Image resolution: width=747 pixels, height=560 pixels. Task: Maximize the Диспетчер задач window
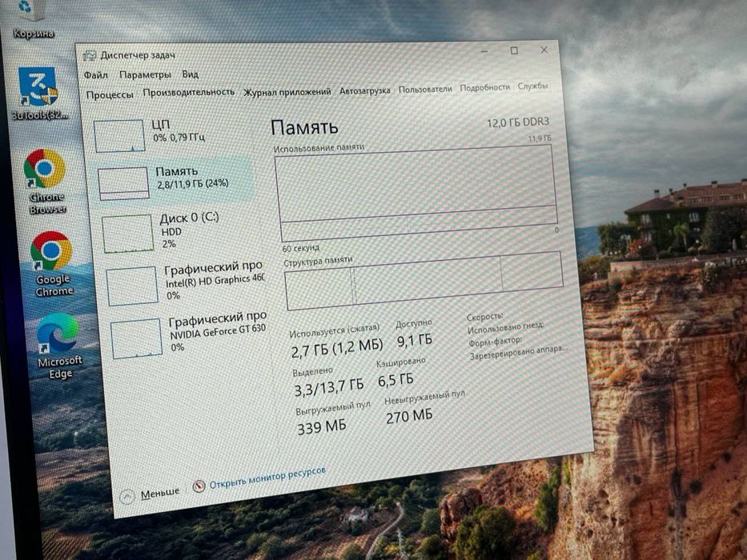(514, 50)
